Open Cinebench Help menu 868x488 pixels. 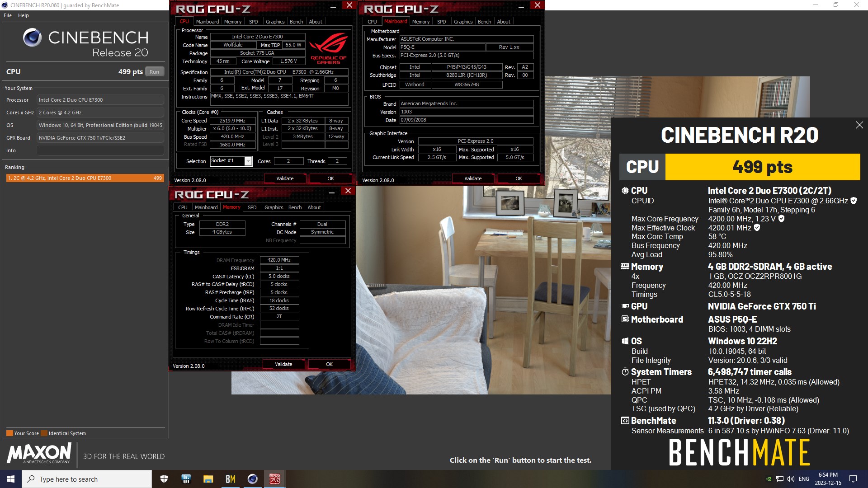(x=24, y=15)
